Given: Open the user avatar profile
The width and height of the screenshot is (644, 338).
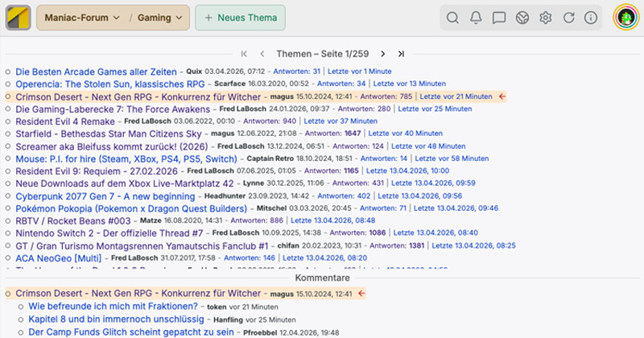Looking at the screenshot, I should (626, 18).
